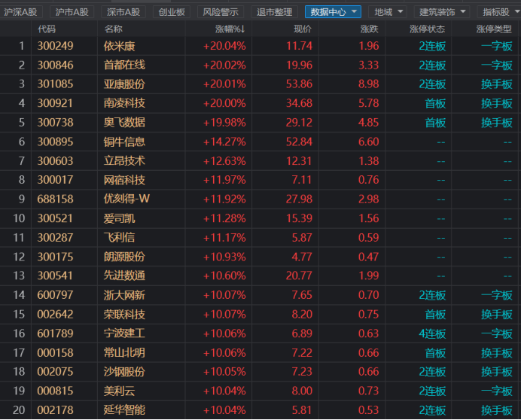
Task: Select the 南凌科技 row
Action: [x=260, y=103]
